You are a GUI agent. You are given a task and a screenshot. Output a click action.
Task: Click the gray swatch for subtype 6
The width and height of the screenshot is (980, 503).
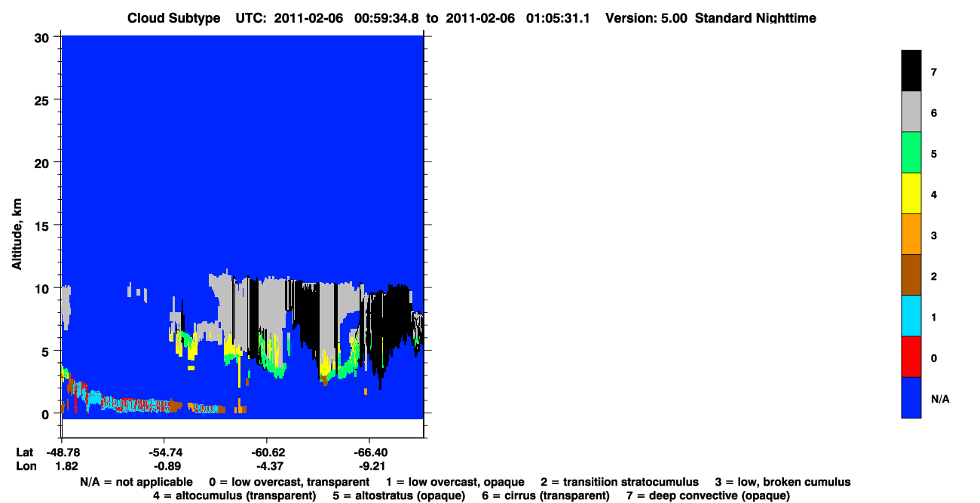pyautogui.click(x=911, y=112)
